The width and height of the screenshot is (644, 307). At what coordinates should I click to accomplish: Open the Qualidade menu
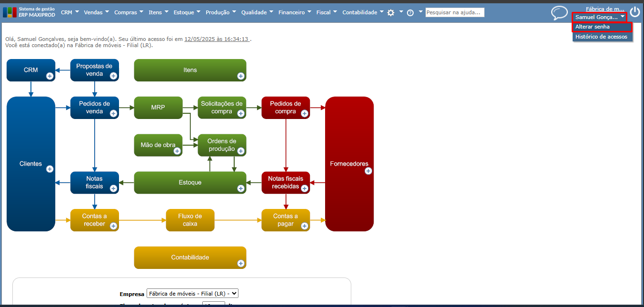click(258, 12)
